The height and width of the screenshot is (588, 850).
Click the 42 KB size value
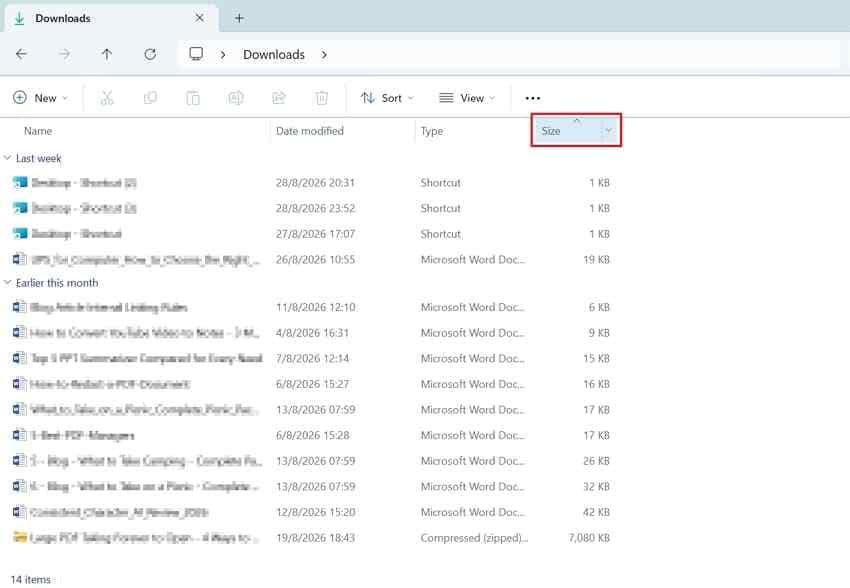[596, 512]
